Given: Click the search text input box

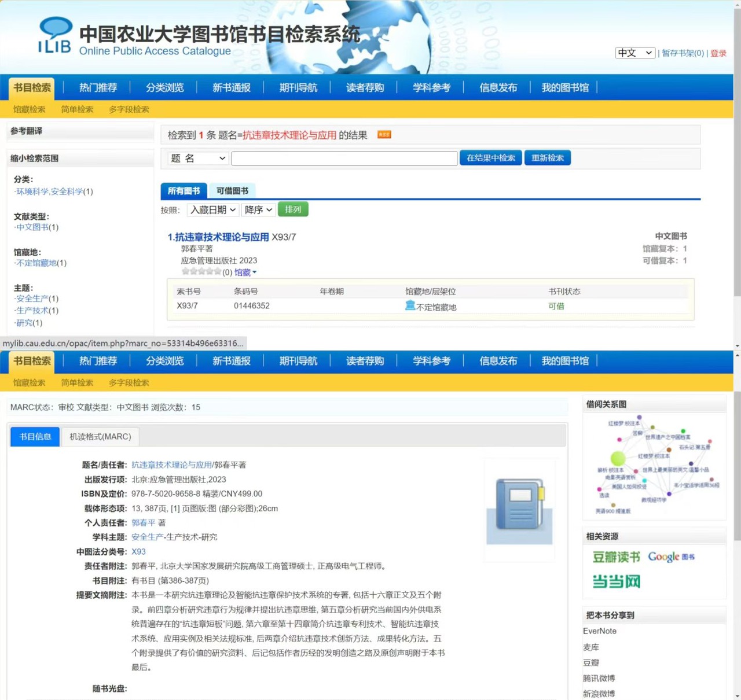Looking at the screenshot, I should pos(344,159).
